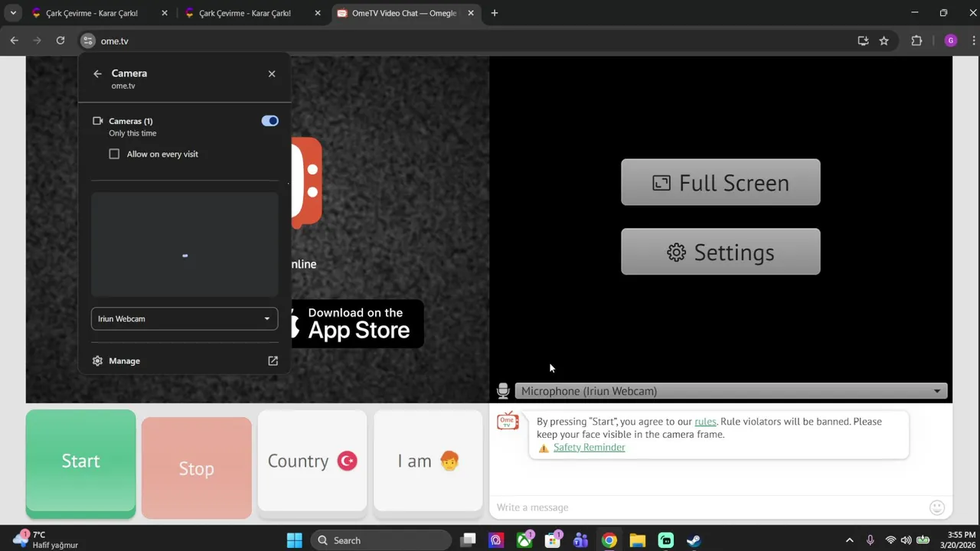Click the OmeTV logo in chat

(x=508, y=422)
